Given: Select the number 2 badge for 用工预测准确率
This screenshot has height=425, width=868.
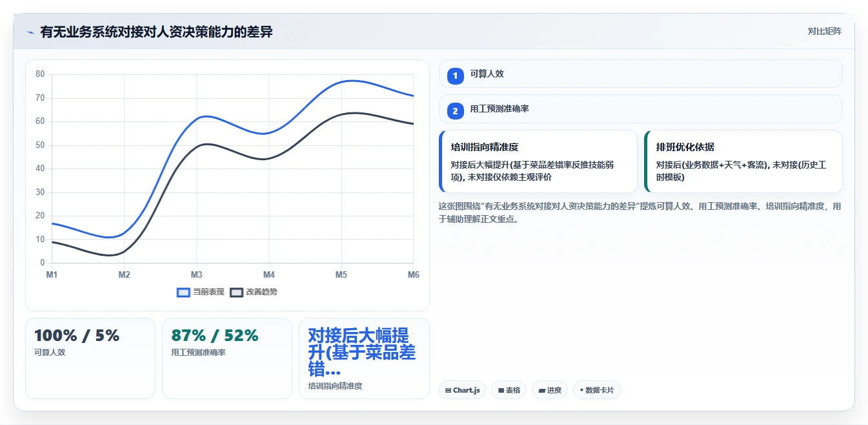Looking at the screenshot, I should pos(455,110).
